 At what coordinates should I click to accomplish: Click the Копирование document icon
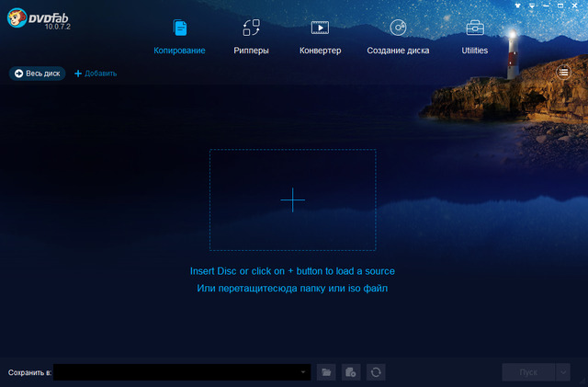(x=180, y=28)
